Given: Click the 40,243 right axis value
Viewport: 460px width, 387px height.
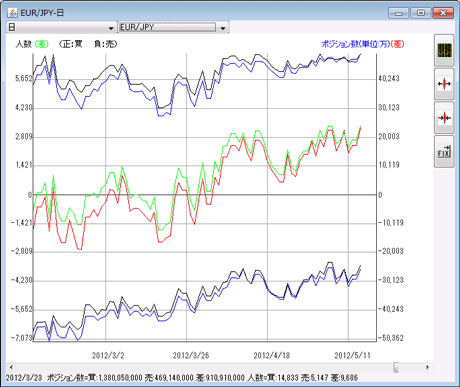Looking at the screenshot, I should point(389,79).
